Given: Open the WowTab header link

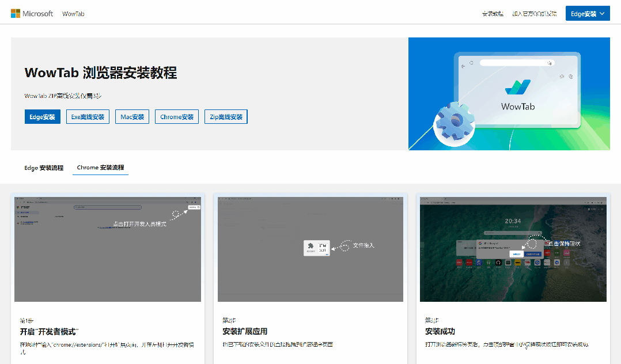Looking at the screenshot, I should click(73, 14).
